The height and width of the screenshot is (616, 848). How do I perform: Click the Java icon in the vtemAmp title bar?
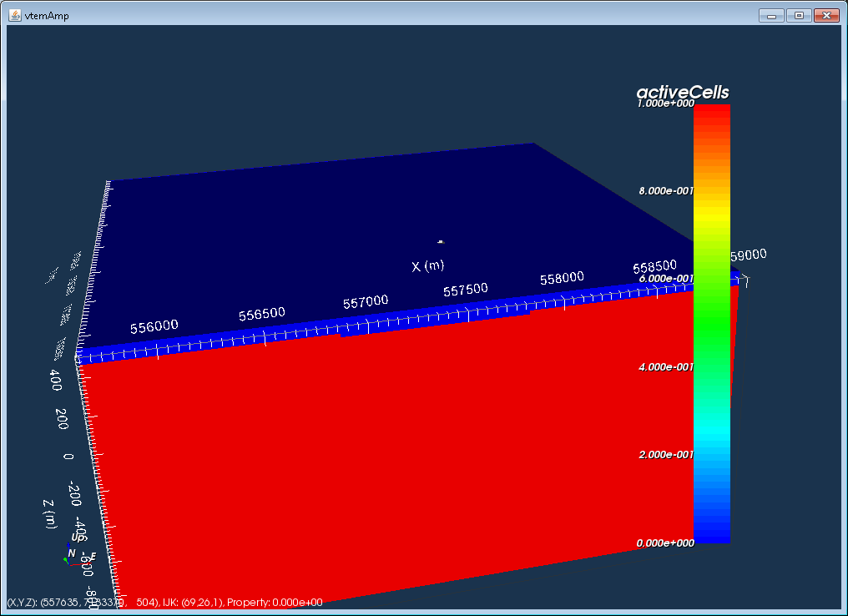[x=15, y=15]
